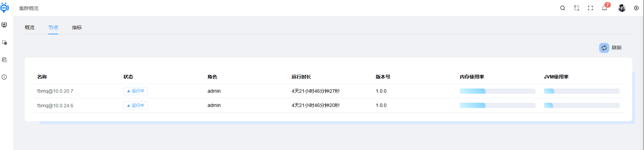This screenshot has height=150, width=644.
Task: Click admin role in fbmq@10.0.20.7 row
Action: 214,91
